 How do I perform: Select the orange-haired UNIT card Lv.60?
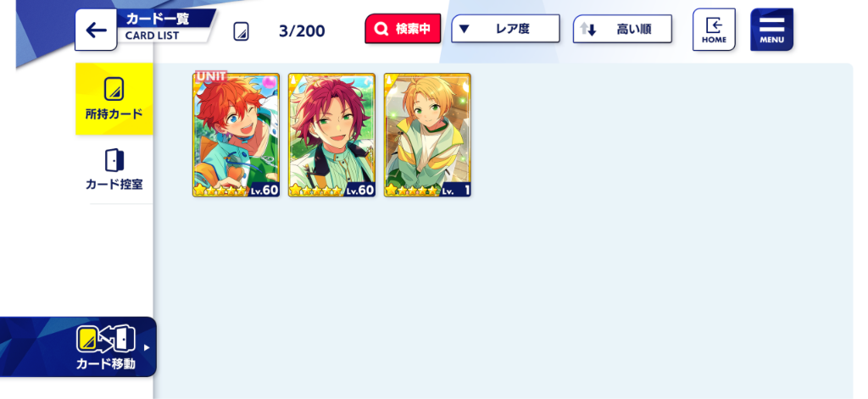236,135
